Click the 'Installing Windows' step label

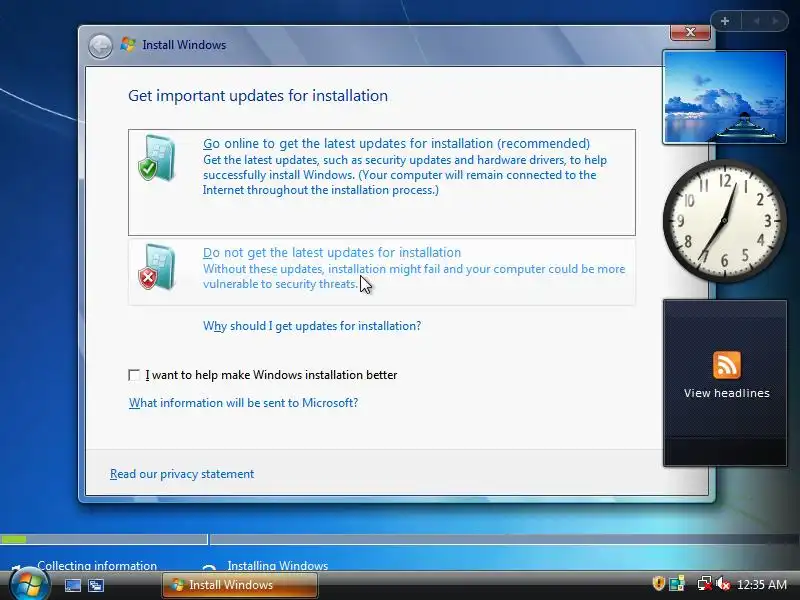(278, 565)
